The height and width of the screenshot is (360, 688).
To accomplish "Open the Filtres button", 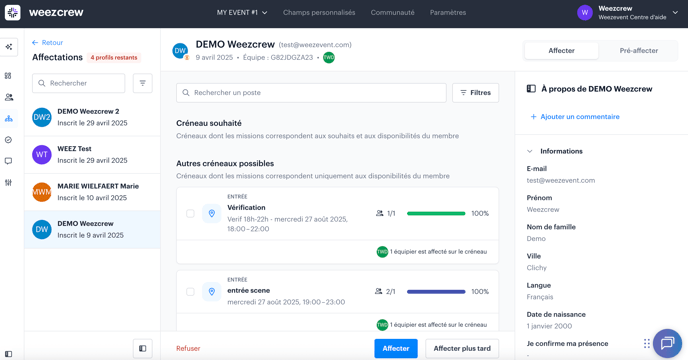I will click(x=476, y=93).
